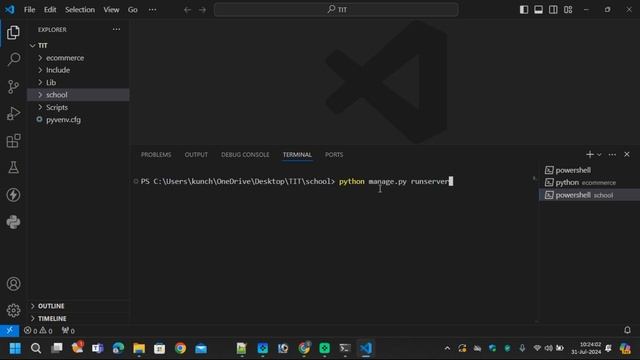The width and height of the screenshot is (640, 360).
Task: Open the Testing flask view
Action: click(x=13, y=168)
